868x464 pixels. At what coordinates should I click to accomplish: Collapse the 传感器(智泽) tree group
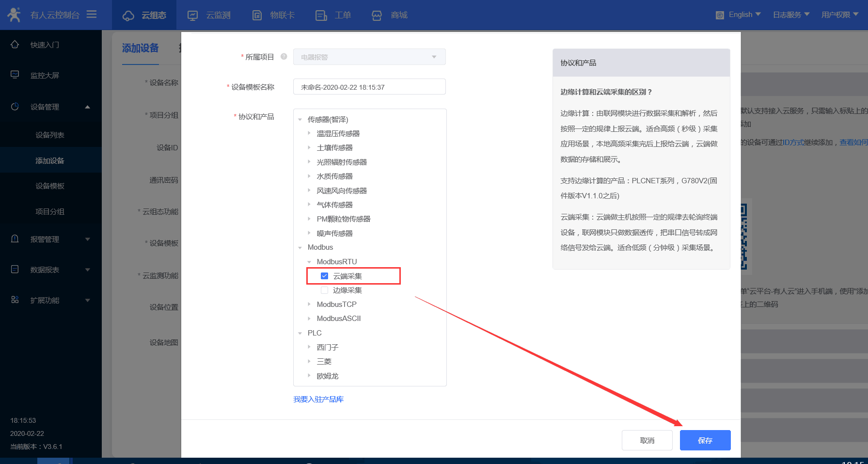pyautogui.click(x=300, y=120)
